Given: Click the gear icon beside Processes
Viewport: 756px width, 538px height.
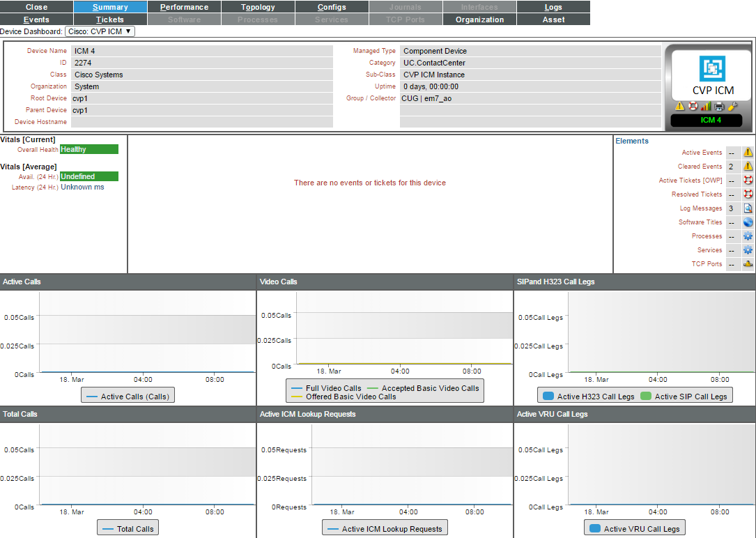Looking at the screenshot, I should pyautogui.click(x=748, y=236).
